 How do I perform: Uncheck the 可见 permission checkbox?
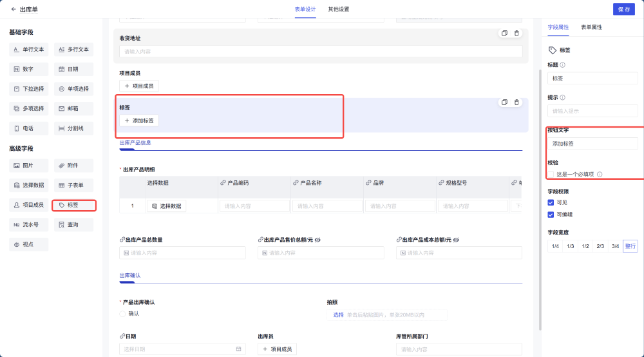pyautogui.click(x=551, y=202)
